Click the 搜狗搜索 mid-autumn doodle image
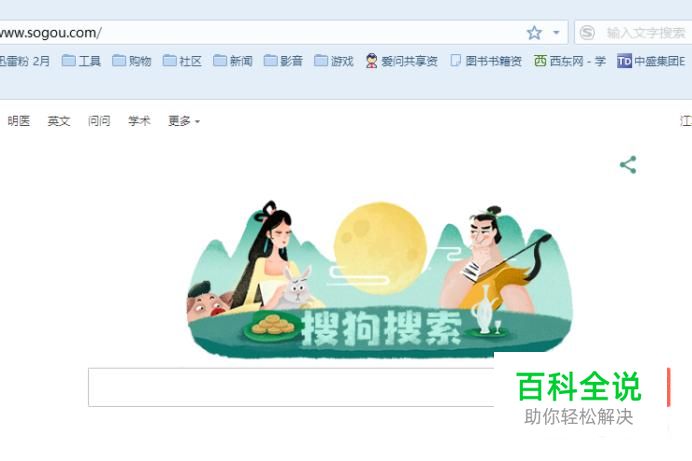The height and width of the screenshot is (461, 692). [x=380, y=279]
